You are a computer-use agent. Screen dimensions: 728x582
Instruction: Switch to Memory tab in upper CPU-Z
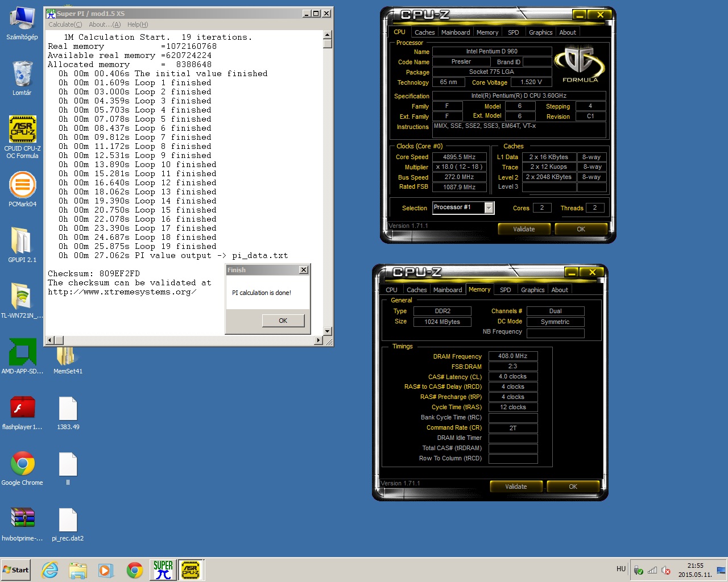(487, 32)
